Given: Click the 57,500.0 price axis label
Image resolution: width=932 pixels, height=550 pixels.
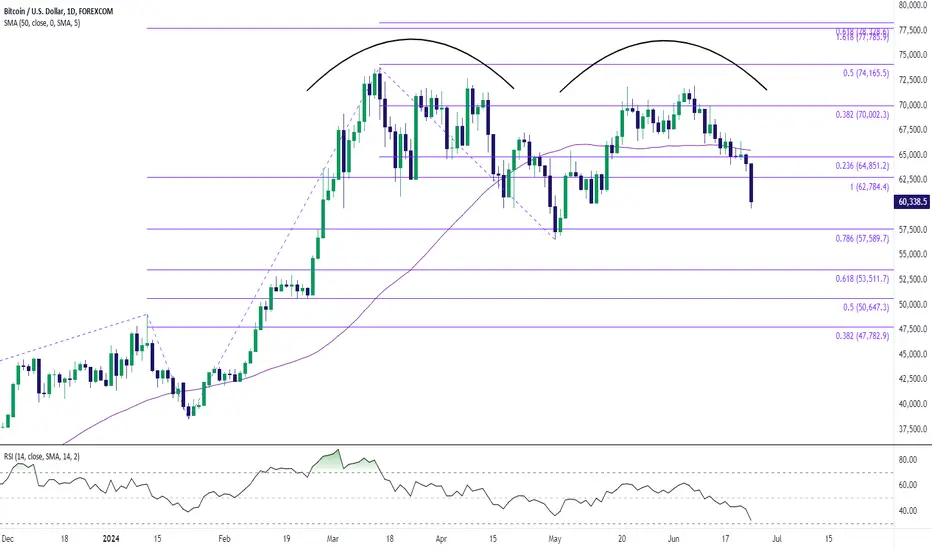Looking at the screenshot, I should [913, 229].
